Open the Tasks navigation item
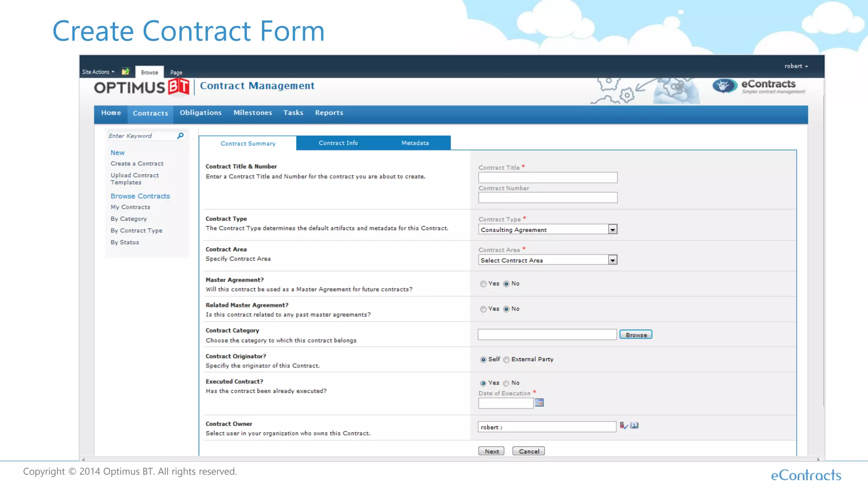Image resolution: width=868 pixels, height=488 pixels. coord(293,113)
